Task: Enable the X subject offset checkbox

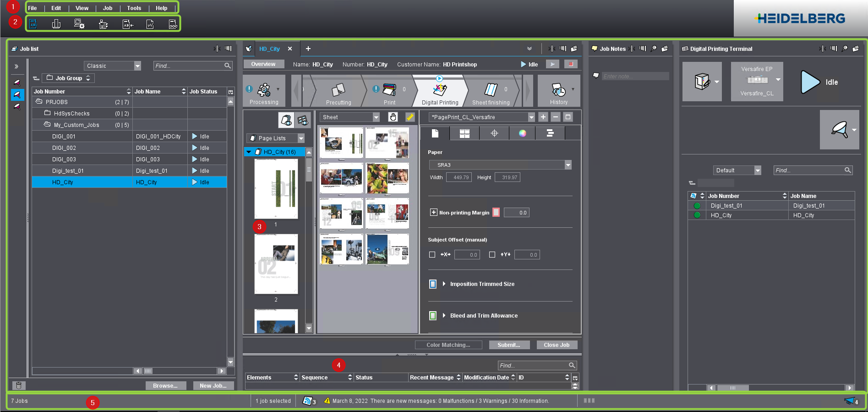Action: click(432, 255)
